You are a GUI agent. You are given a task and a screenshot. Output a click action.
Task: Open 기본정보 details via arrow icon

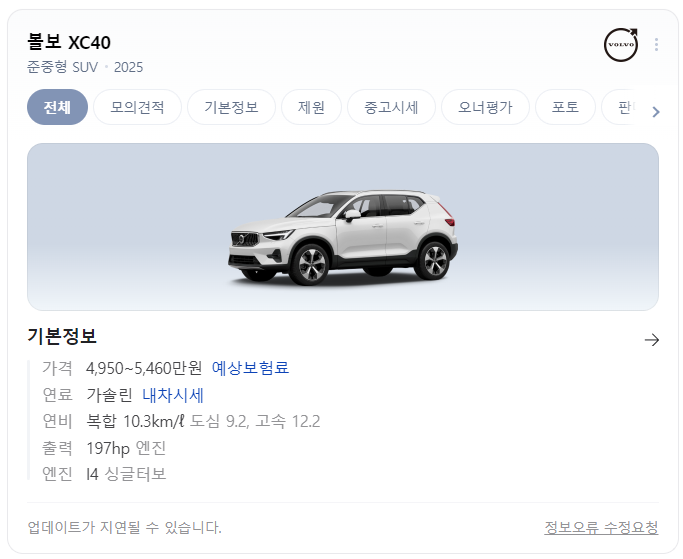click(652, 339)
